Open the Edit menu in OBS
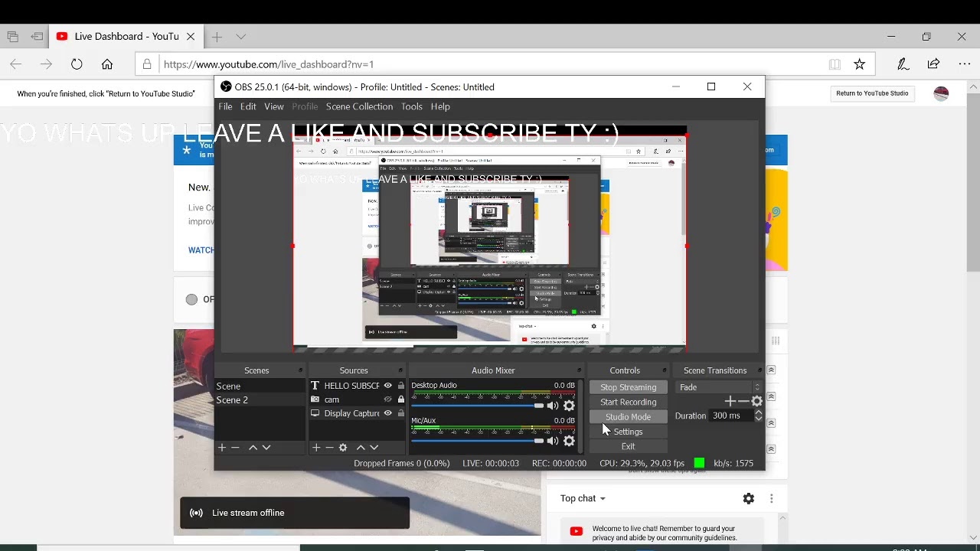The height and width of the screenshot is (551, 980). (x=248, y=106)
